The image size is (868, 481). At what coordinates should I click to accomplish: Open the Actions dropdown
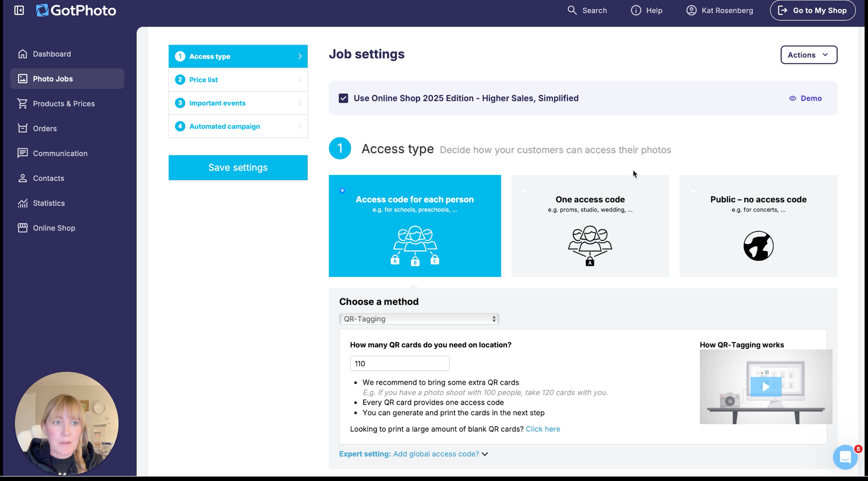coord(809,55)
